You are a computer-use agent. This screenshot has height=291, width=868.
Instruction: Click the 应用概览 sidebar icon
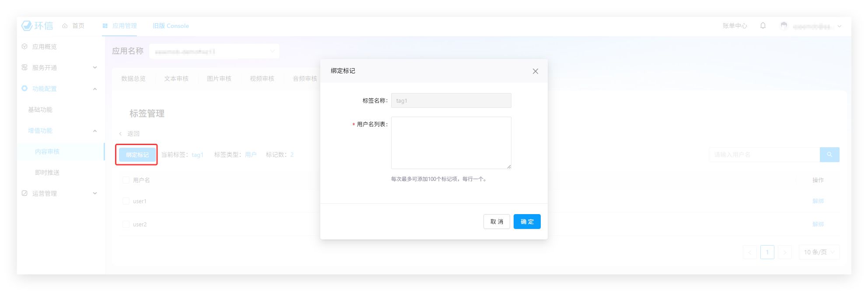24,47
